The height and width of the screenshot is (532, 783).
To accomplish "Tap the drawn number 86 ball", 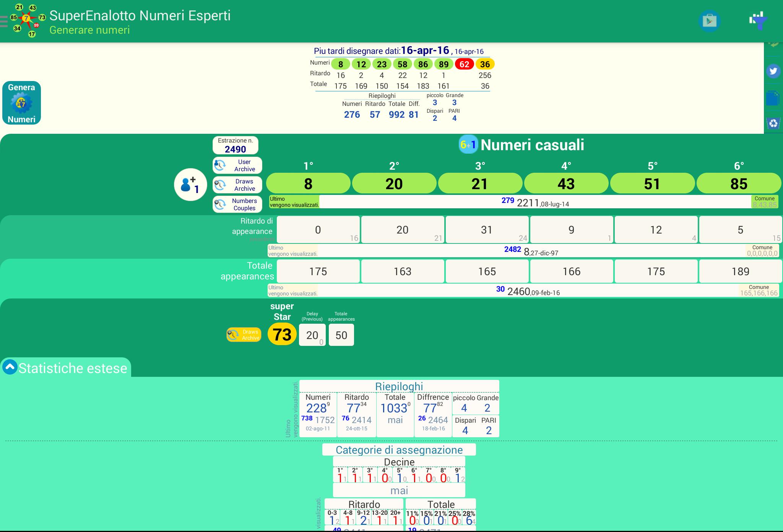I will coord(423,64).
